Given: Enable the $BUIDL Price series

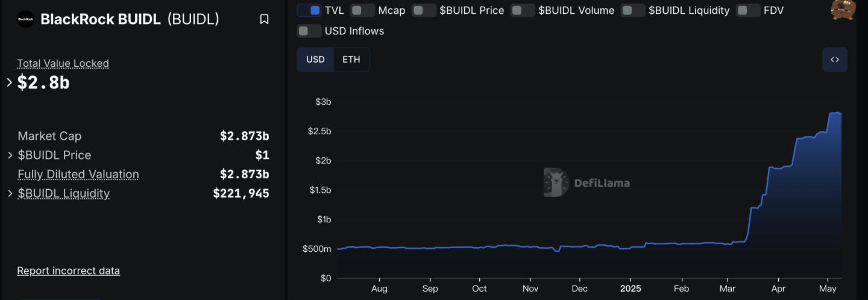Looking at the screenshot, I should point(424,10).
